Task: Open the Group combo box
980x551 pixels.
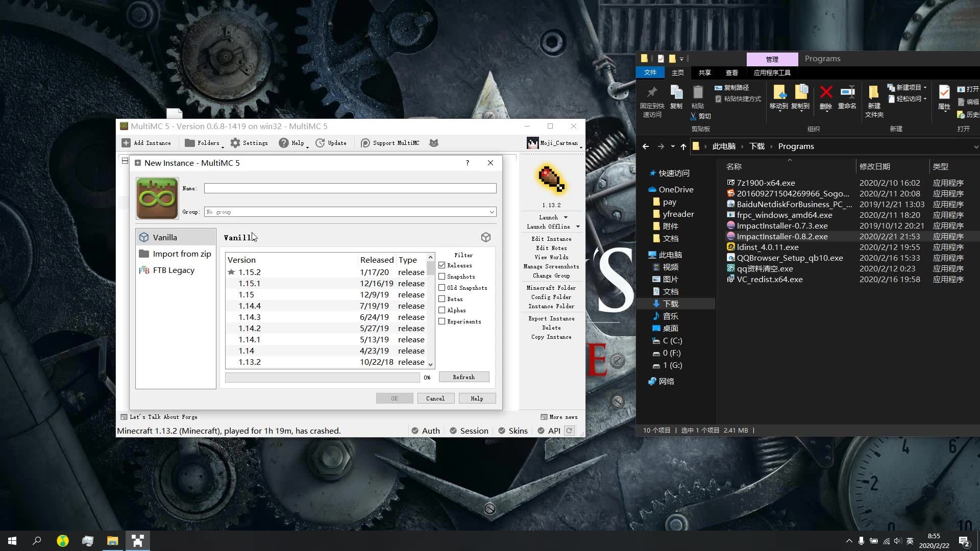Action: 350,212
